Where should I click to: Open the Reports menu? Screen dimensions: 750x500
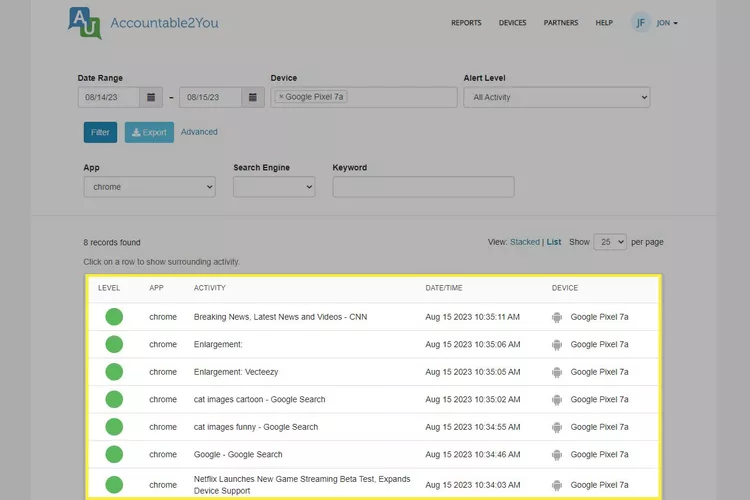pyautogui.click(x=466, y=22)
